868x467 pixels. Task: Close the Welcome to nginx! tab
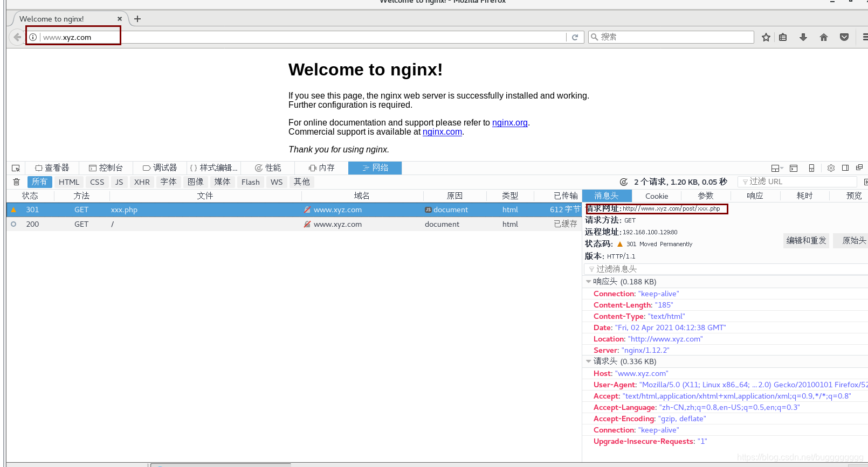120,19
